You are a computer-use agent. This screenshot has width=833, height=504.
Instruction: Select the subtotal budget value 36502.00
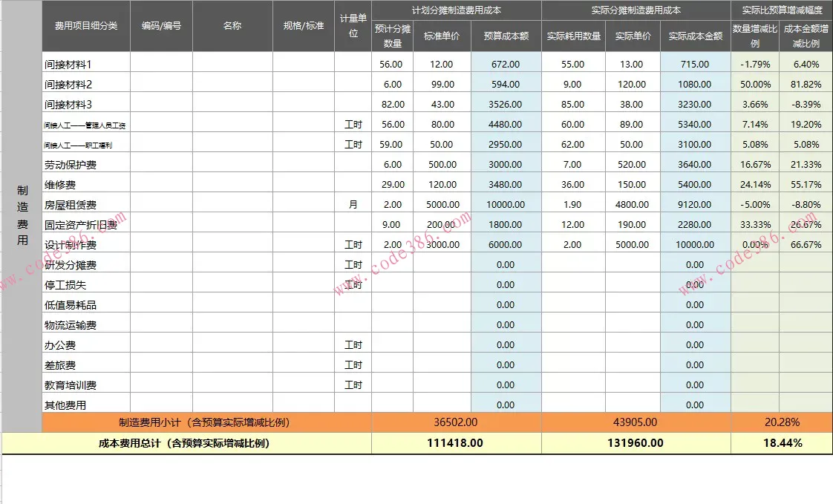[x=457, y=423]
